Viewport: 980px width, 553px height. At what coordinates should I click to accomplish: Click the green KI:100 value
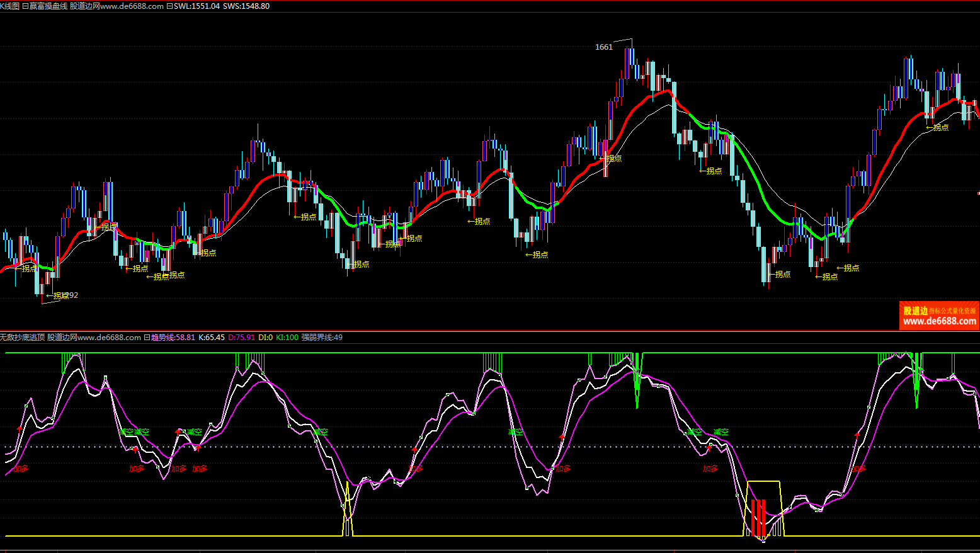coord(287,338)
